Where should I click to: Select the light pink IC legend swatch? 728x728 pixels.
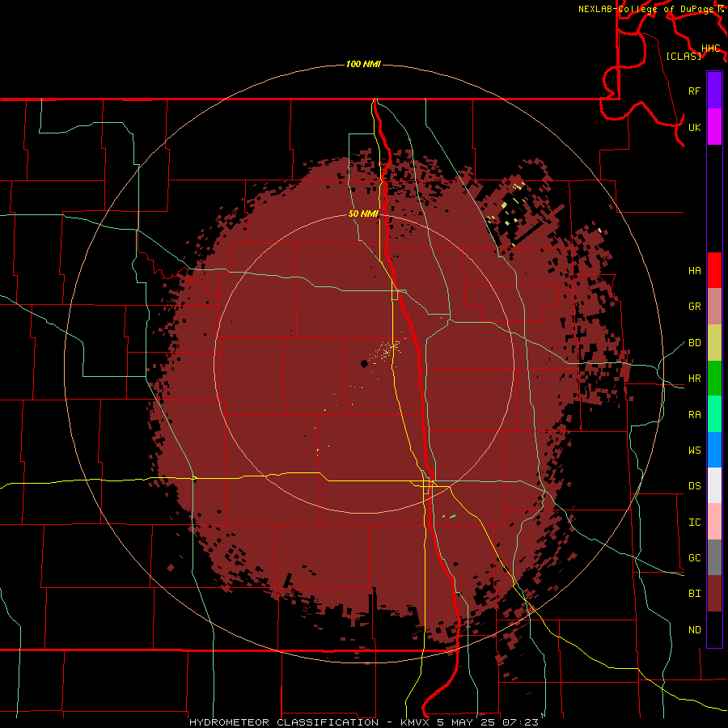[x=714, y=522]
